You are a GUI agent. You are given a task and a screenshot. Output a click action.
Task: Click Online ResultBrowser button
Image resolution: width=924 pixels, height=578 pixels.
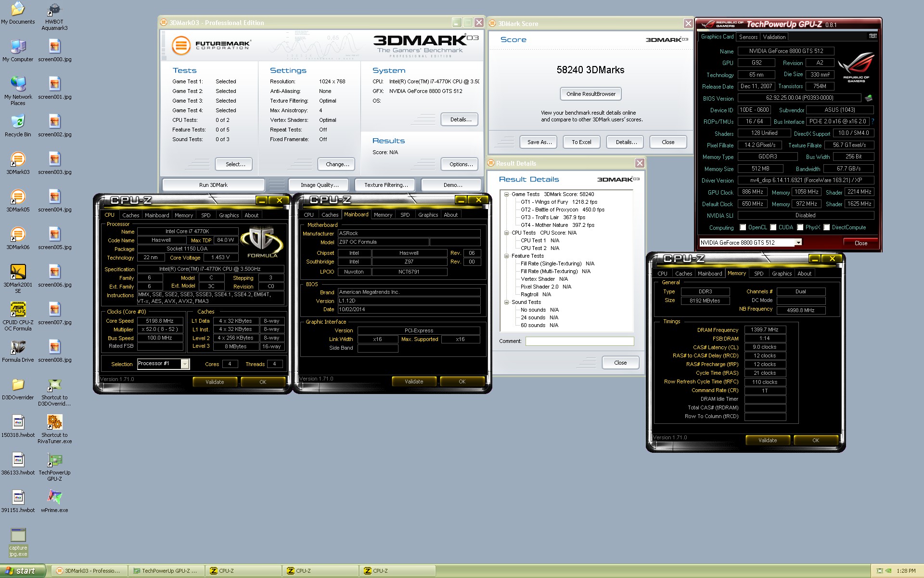[590, 94]
